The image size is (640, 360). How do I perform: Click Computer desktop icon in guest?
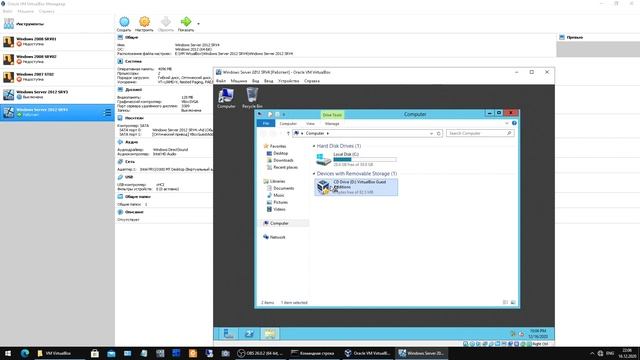(226, 98)
